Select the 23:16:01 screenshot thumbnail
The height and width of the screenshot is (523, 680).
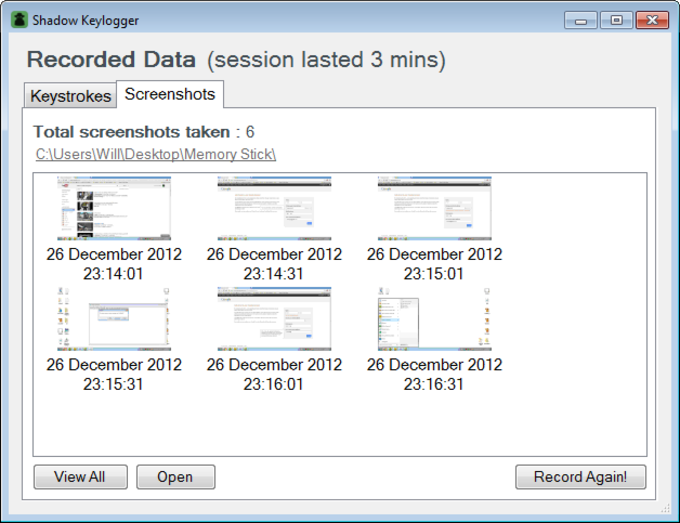point(274,319)
